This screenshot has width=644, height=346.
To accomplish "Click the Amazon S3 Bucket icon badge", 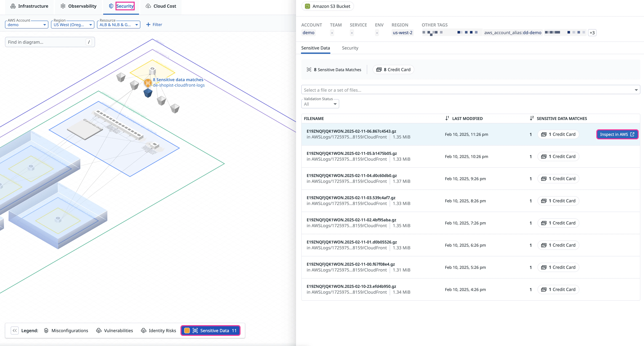I will [x=308, y=6].
